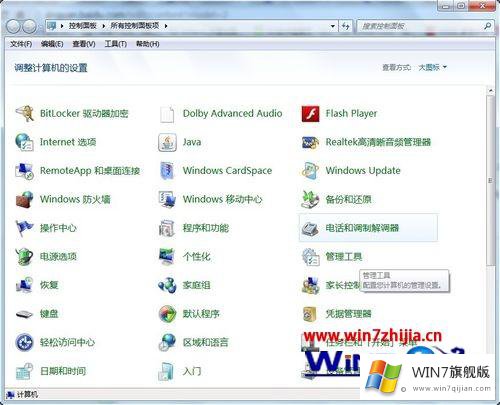The height and width of the screenshot is (405, 500).
Task: Open the RemoteApp 和桌面连接 icon
Action: (x=24, y=171)
